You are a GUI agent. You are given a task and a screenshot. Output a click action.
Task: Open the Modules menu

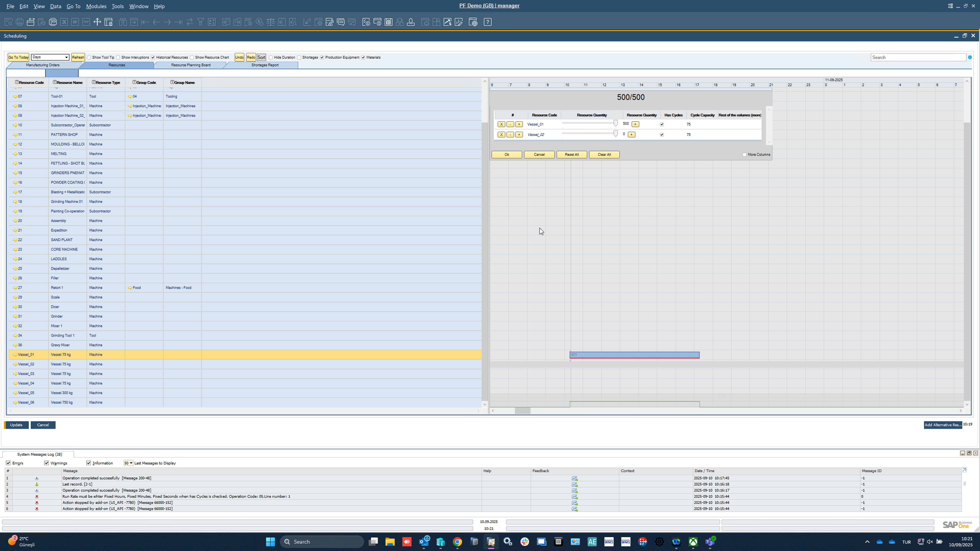pyautogui.click(x=96, y=6)
